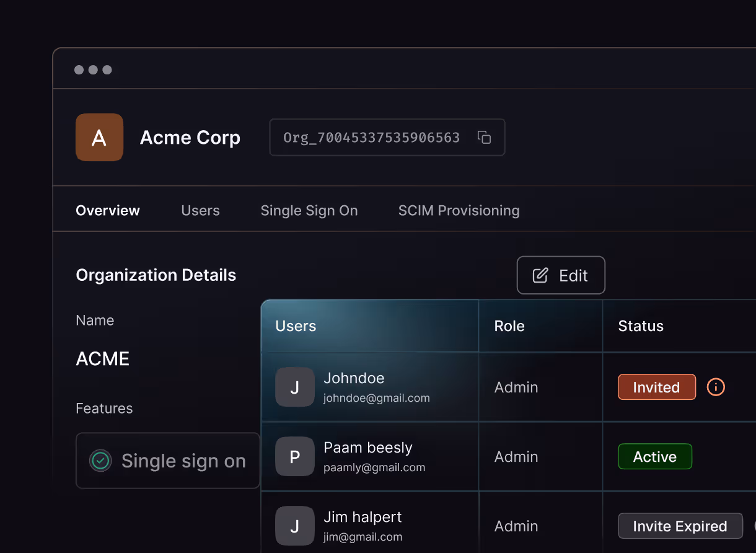Viewport: 756px width, 553px height.
Task: Click jim@gmail.com email
Action: [363, 537]
